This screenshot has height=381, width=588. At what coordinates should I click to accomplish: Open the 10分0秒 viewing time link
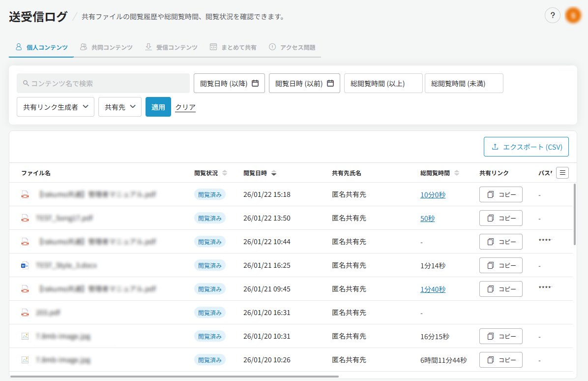(x=433, y=195)
